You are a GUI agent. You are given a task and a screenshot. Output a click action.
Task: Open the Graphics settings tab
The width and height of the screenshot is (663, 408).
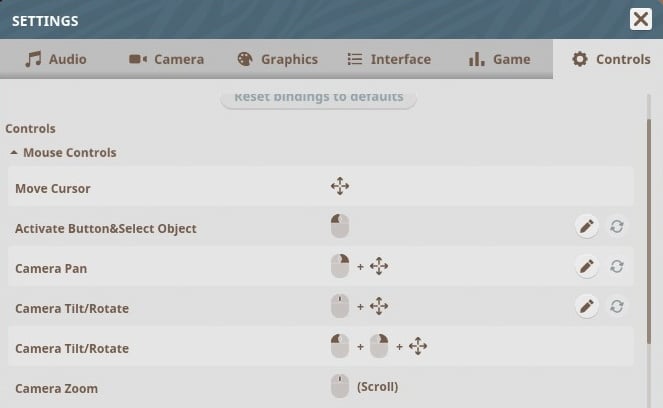coord(277,59)
